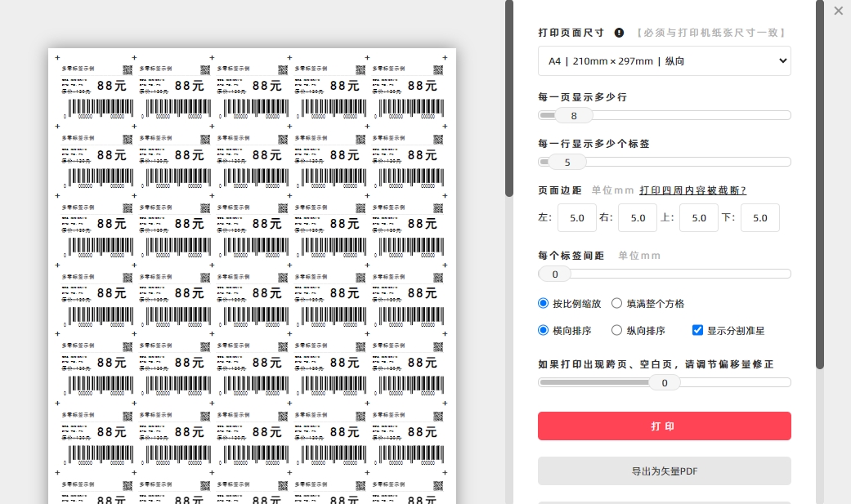This screenshot has height=504, width=851.
Task: Click the top margin 上 input field
Action: tap(699, 217)
